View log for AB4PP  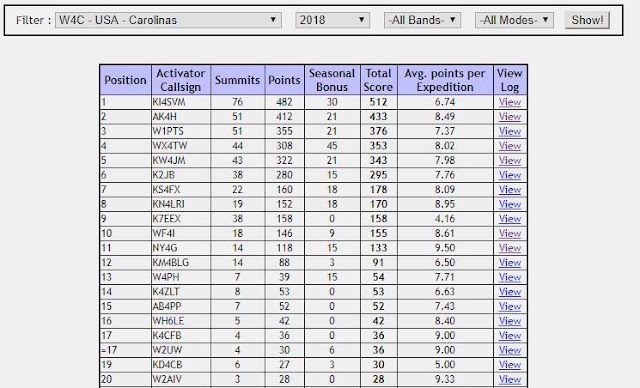pos(510,306)
